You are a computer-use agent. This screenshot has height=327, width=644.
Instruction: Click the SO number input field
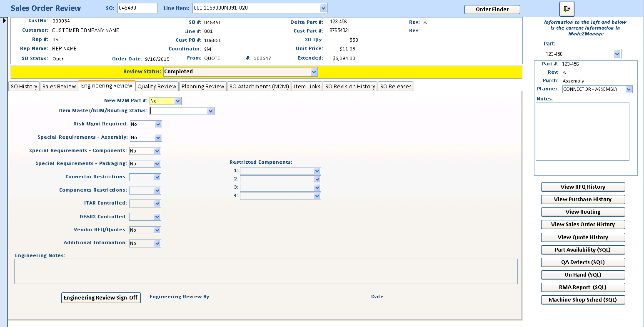pyautogui.click(x=137, y=8)
